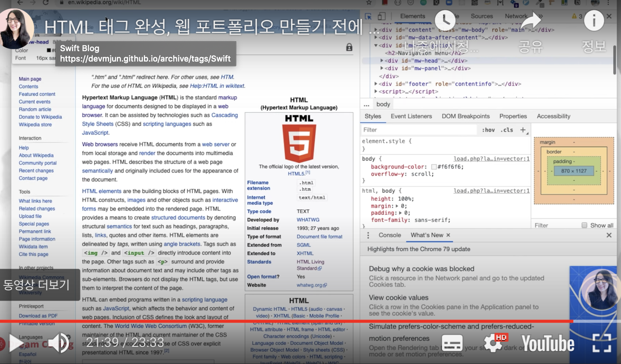Enter fullscreen with the fullscreen icon
Viewport: 621px width, 364px height.
[601, 343]
